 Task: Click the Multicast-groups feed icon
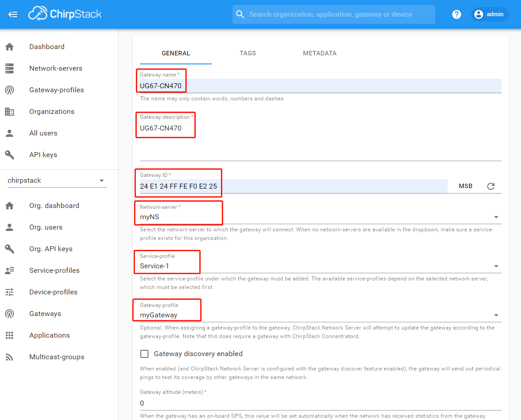pos(9,357)
